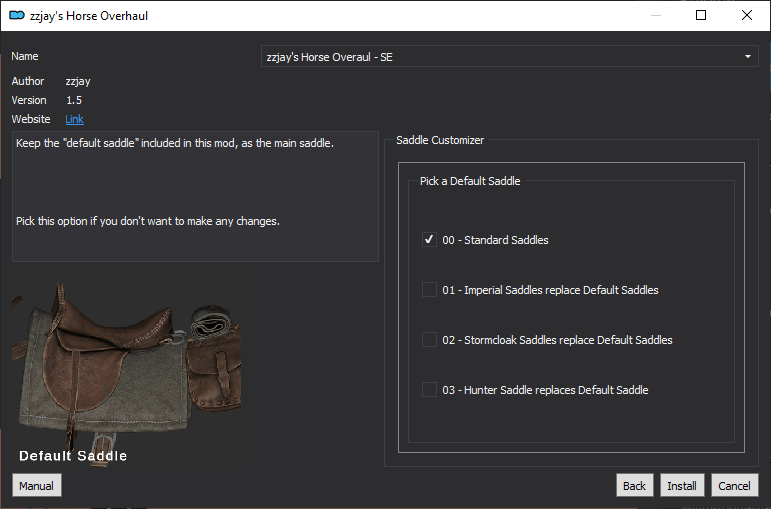Click the Install button
The height and width of the screenshot is (509, 771).
682,485
